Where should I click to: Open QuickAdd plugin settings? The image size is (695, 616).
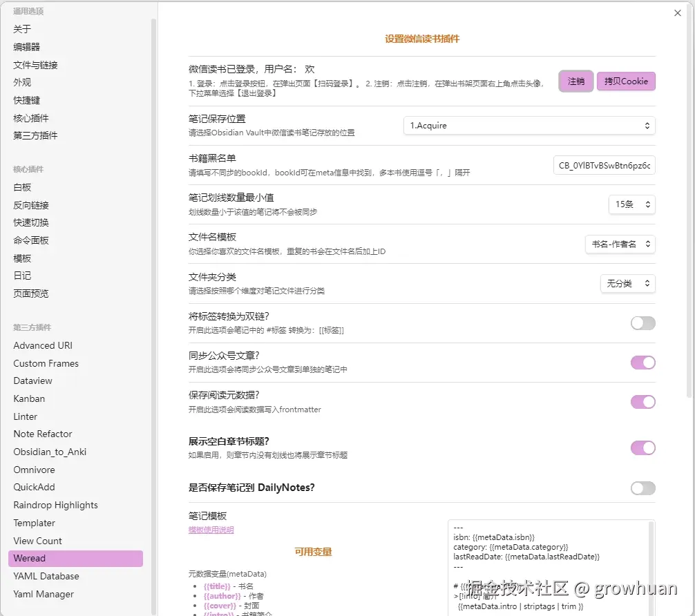point(34,487)
